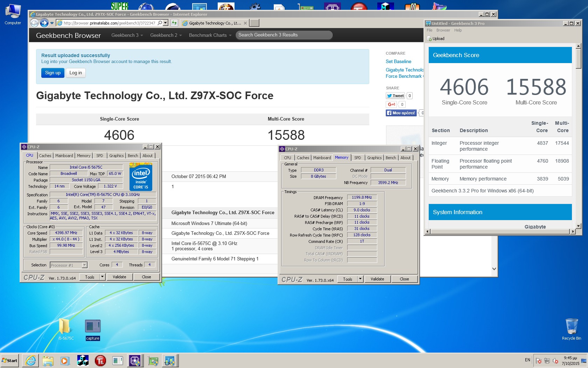Expand the Geekbench 2 navigation menu
The width and height of the screenshot is (588, 368).
(x=166, y=35)
